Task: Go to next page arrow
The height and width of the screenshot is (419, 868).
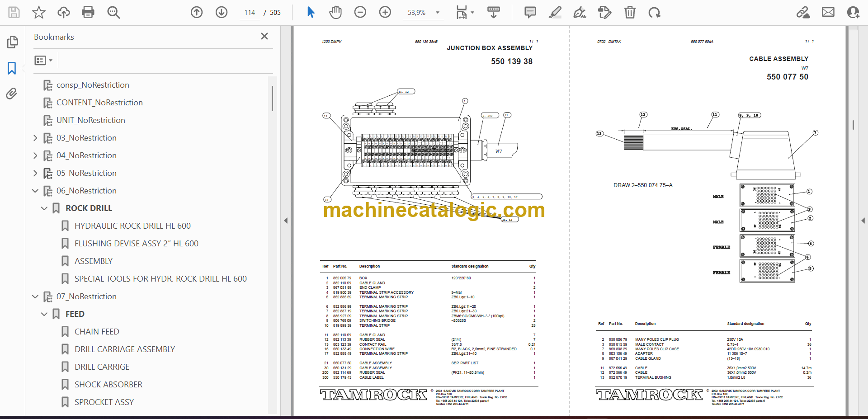Action: click(222, 12)
